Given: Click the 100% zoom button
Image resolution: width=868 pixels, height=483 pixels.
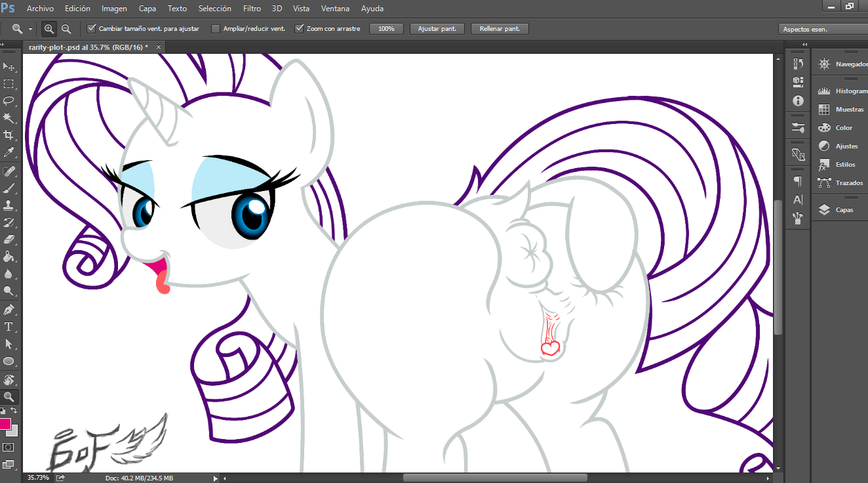Looking at the screenshot, I should click(386, 29).
